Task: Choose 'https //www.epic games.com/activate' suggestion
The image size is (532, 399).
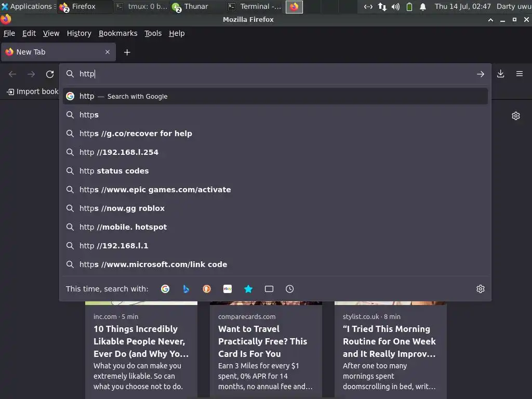Action: click(275, 189)
